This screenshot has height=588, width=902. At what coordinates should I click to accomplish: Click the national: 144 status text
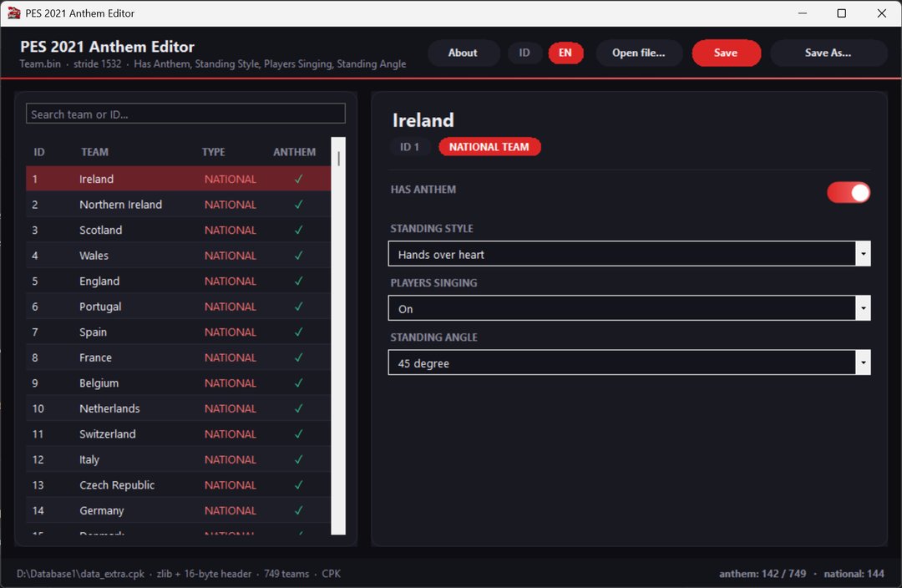[x=854, y=574]
